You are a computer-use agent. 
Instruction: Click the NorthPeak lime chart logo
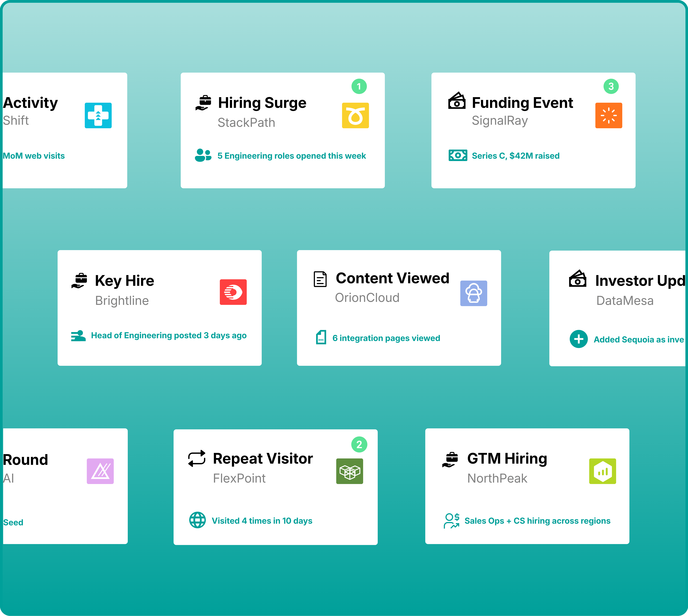pyautogui.click(x=602, y=471)
